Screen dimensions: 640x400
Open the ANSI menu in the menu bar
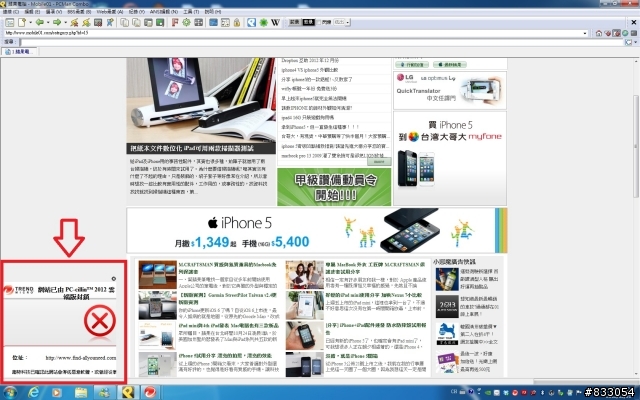tap(164, 12)
